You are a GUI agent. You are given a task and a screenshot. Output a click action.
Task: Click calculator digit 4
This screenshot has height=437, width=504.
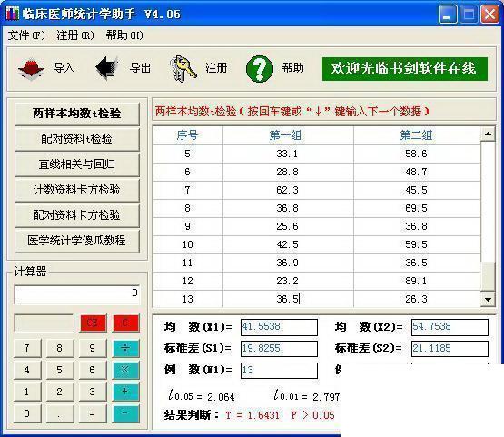(27, 370)
